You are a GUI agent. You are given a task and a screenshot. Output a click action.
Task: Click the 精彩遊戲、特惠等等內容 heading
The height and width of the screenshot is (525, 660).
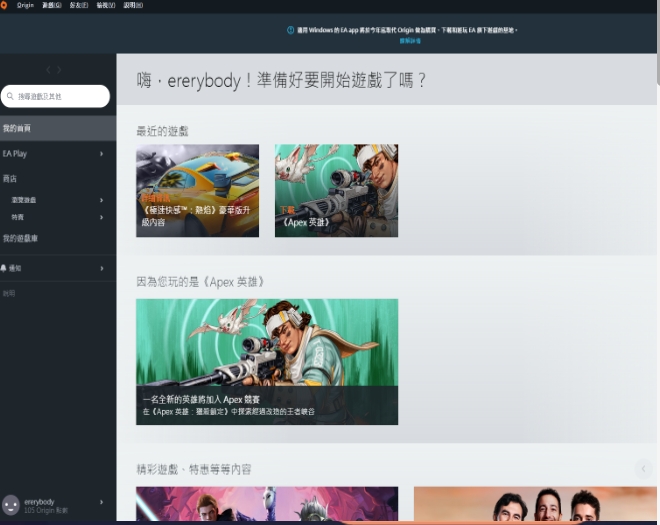194,469
